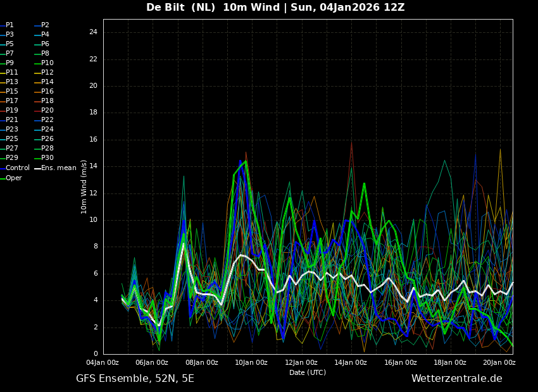Click the P25 legend entry

[x=9, y=138]
